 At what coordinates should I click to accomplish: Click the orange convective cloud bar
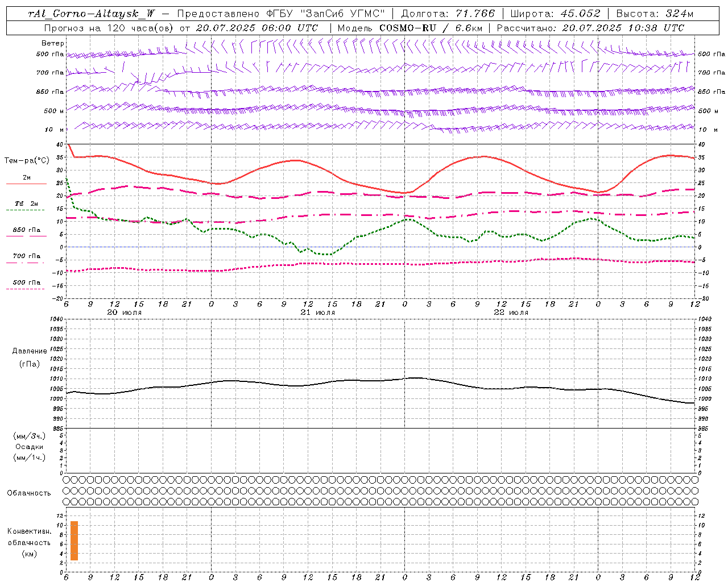(x=74, y=541)
